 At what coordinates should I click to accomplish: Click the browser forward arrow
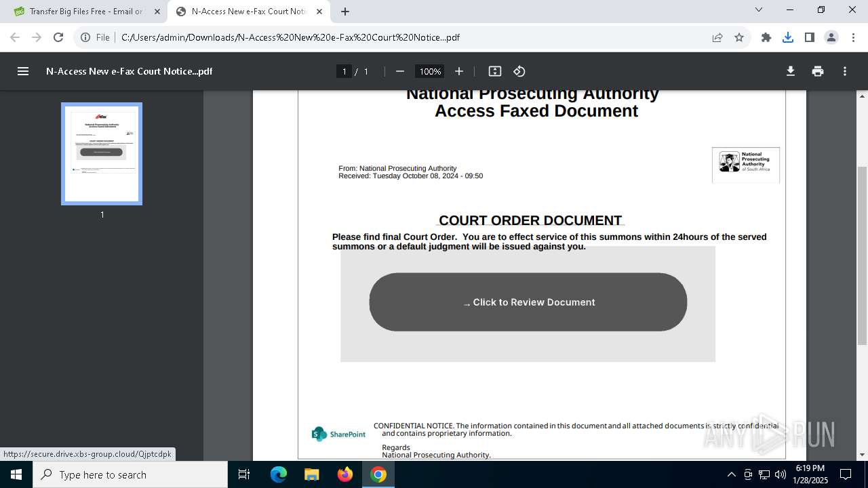pyautogui.click(x=37, y=37)
